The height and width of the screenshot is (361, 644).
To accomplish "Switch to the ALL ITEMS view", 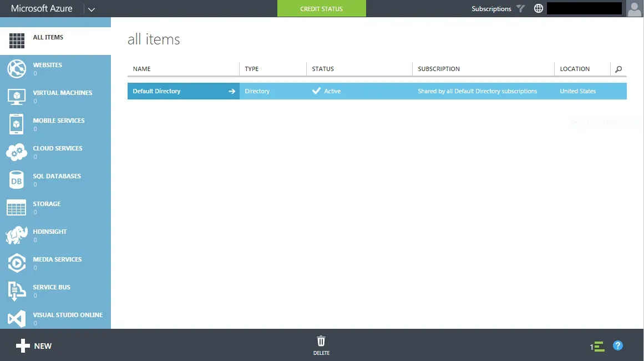I will (x=16, y=41).
